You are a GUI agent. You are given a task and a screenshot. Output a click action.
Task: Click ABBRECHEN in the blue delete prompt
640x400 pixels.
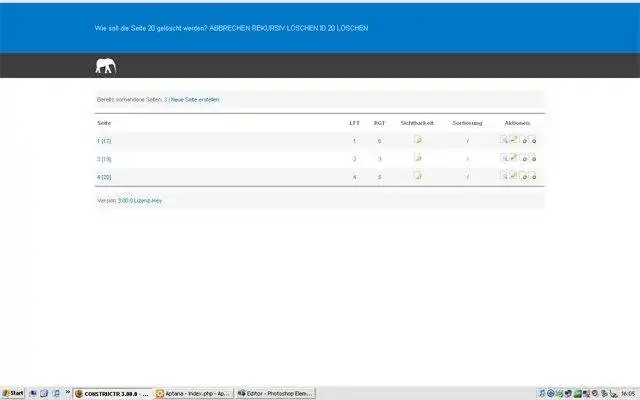(229, 28)
